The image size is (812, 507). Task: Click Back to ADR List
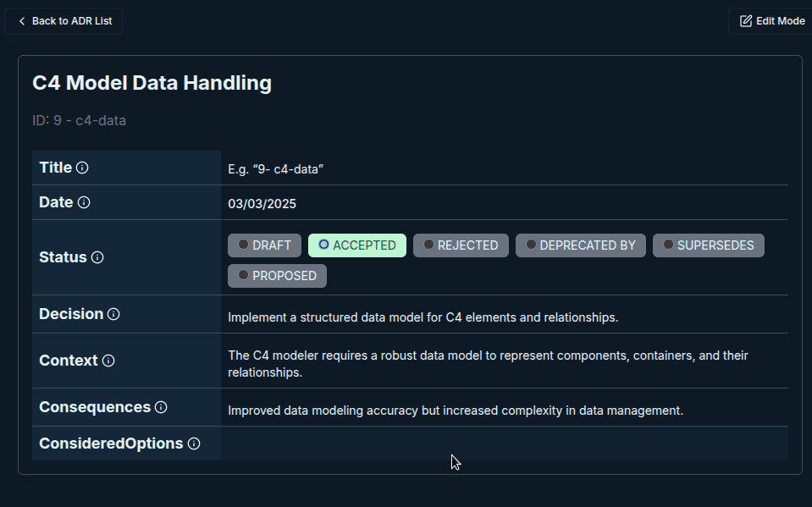(64, 20)
